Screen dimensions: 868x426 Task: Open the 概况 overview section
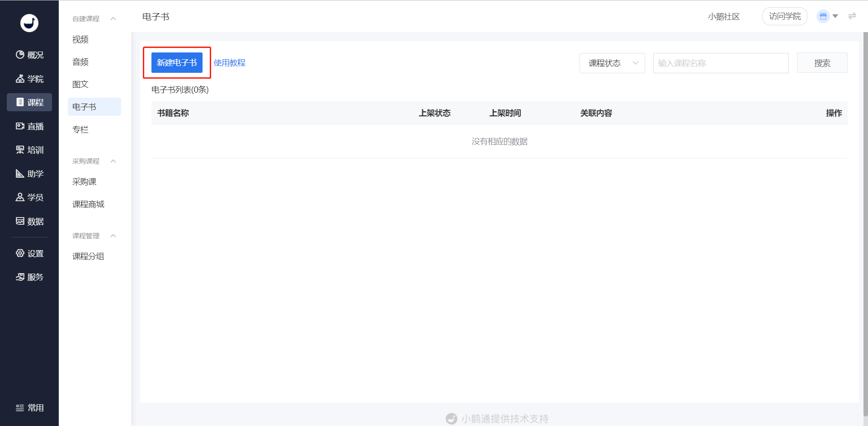tap(29, 55)
